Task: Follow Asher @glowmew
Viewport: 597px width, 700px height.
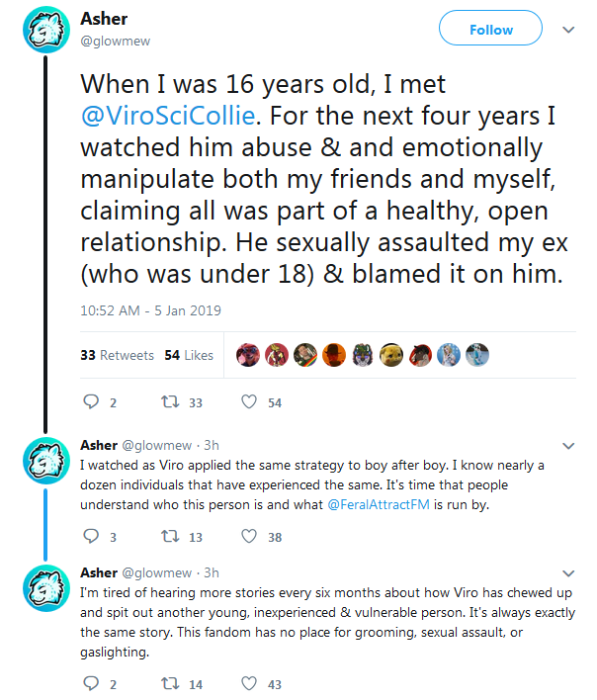Action: [x=491, y=28]
